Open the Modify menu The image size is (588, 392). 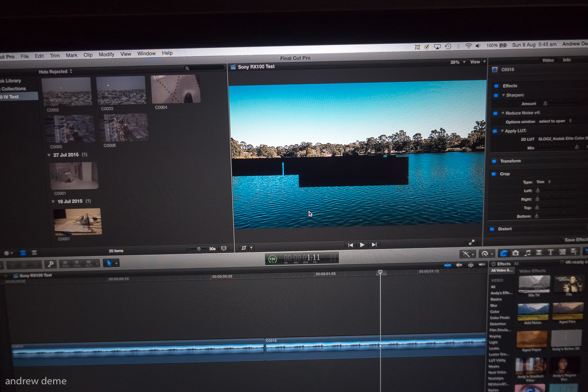pyautogui.click(x=106, y=54)
